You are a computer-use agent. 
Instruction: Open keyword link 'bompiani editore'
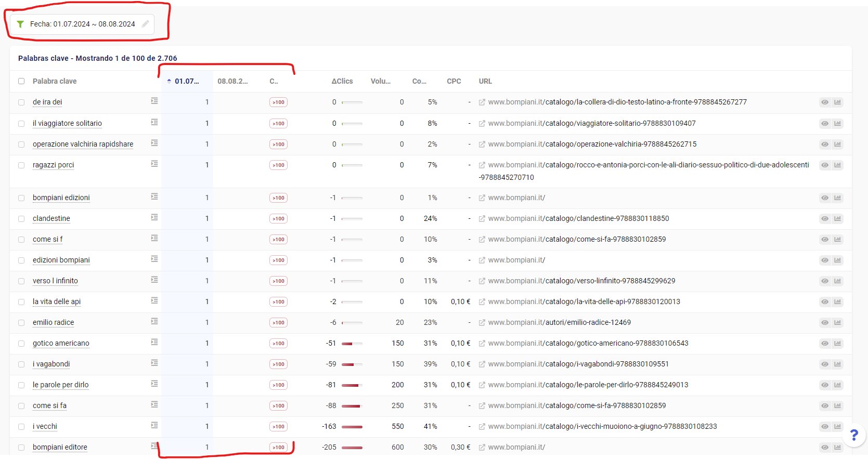pos(60,447)
